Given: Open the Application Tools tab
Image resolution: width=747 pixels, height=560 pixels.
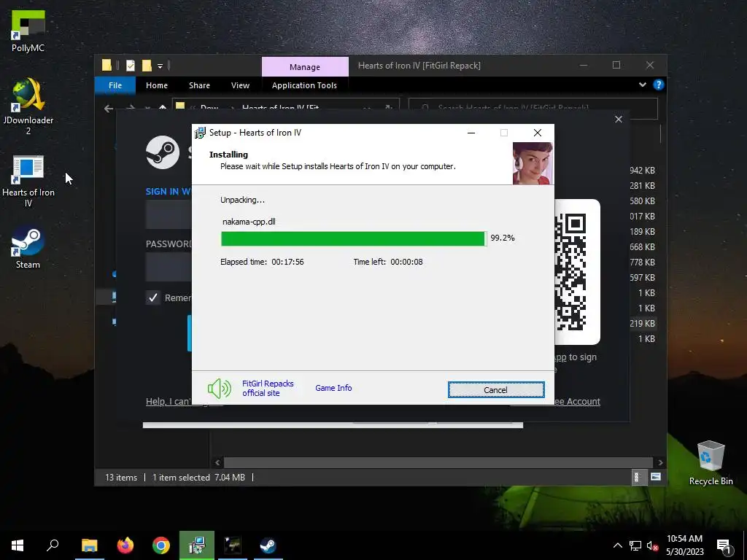Looking at the screenshot, I should point(304,85).
